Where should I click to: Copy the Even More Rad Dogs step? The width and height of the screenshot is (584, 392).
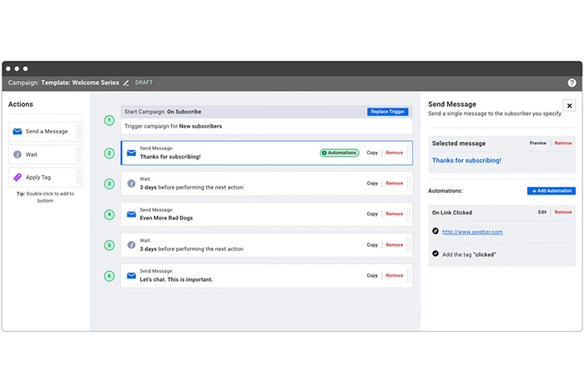372,214
